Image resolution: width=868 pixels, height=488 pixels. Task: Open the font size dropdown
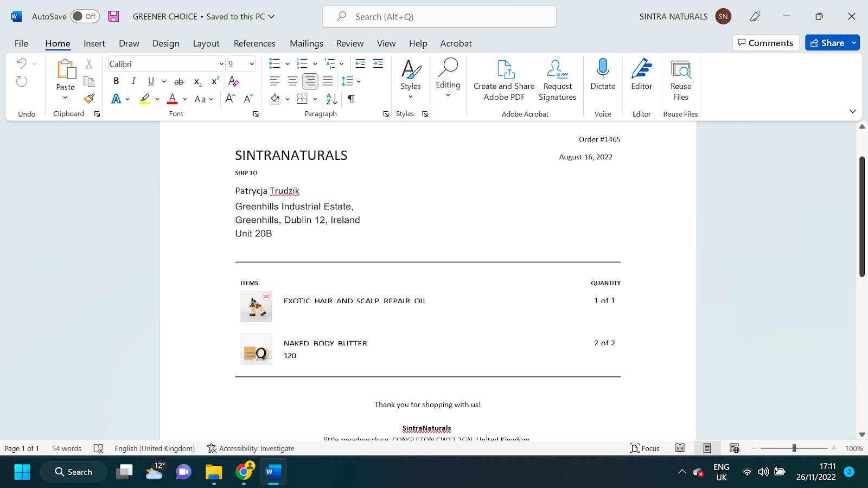[x=252, y=64]
